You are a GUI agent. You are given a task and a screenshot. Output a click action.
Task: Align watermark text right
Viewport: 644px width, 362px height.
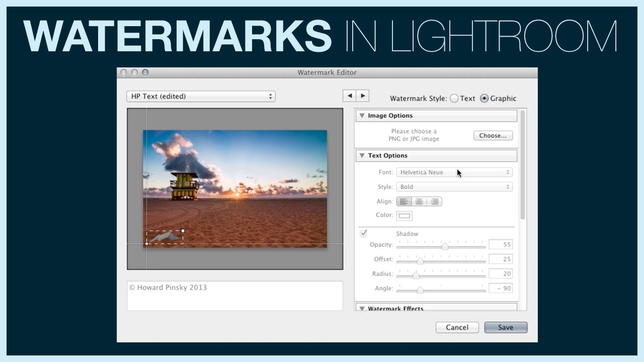tap(434, 202)
